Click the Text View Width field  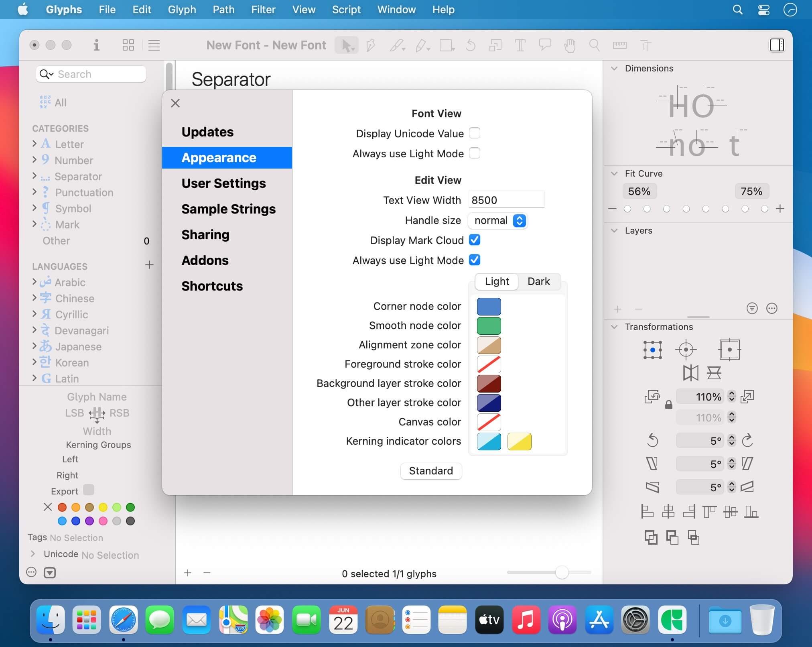coord(506,200)
